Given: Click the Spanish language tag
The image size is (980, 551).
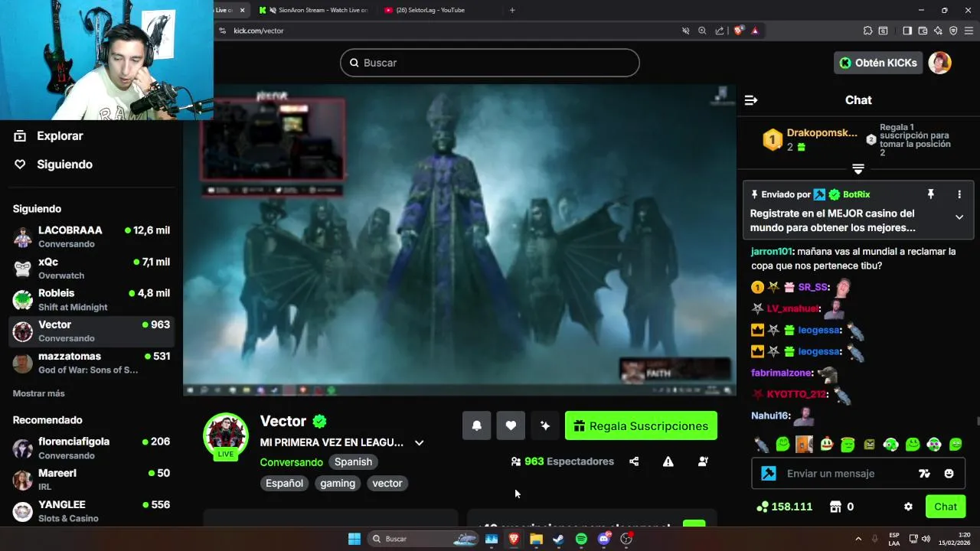Looking at the screenshot, I should click(x=353, y=461).
